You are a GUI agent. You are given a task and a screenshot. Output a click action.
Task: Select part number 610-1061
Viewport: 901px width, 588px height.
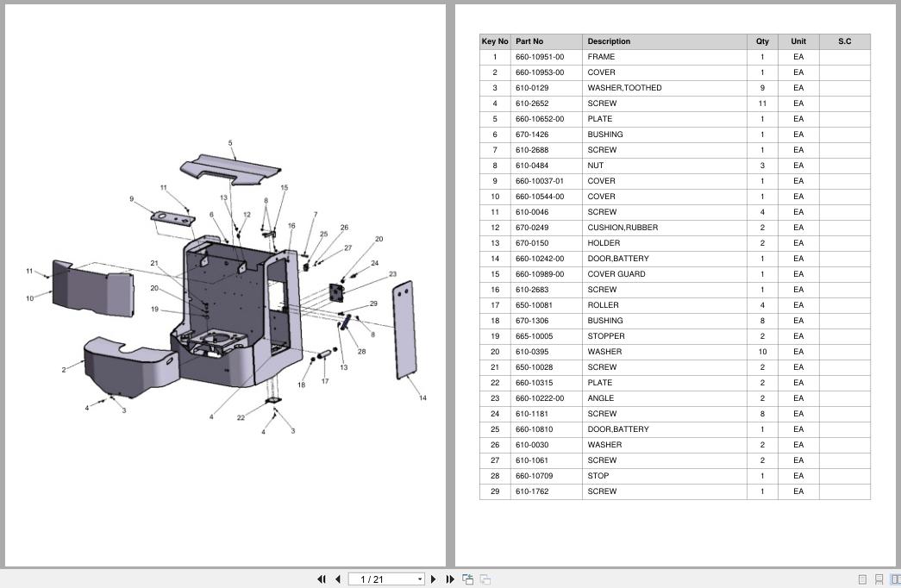pyautogui.click(x=531, y=460)
